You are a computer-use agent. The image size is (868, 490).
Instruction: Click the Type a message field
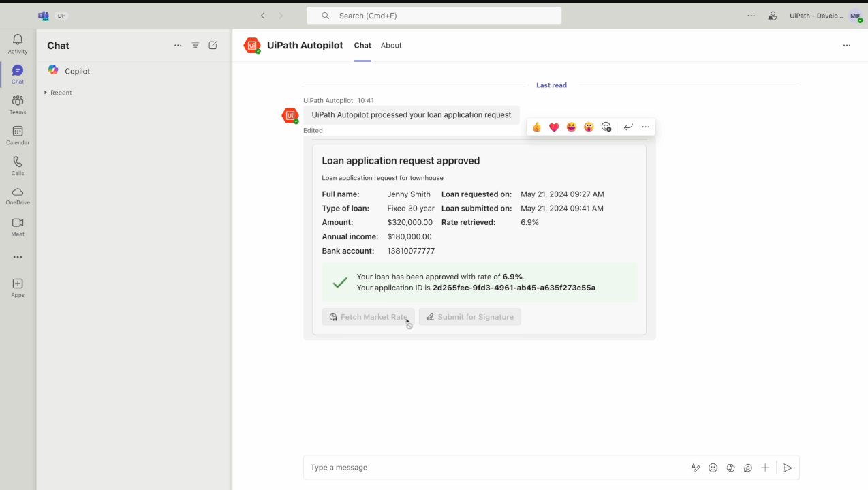491,468
